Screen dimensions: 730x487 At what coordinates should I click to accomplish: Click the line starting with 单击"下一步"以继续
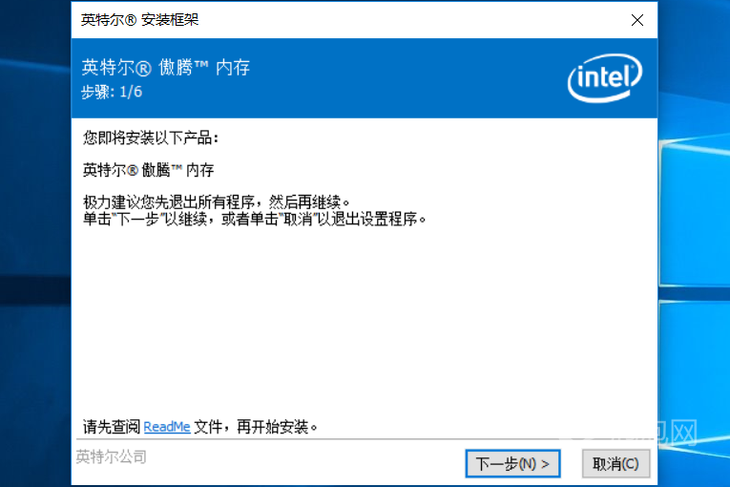(x=255, y=218)
